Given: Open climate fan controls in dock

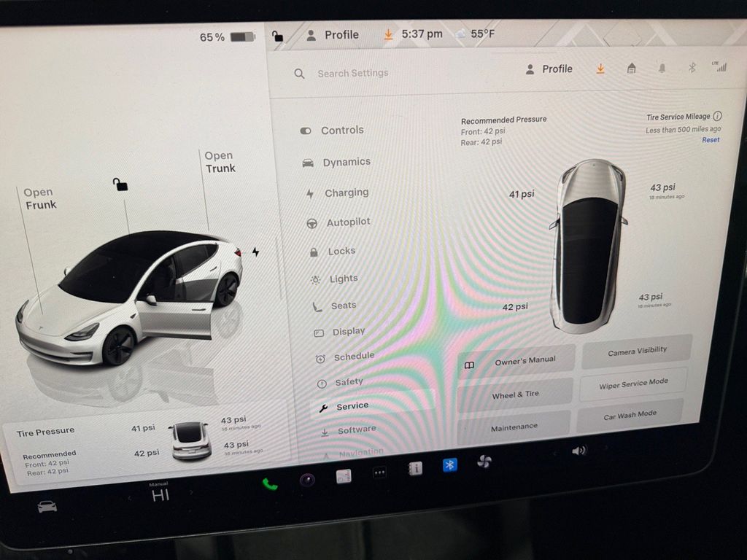Looking at the screenshot, I should pos(484,461).
